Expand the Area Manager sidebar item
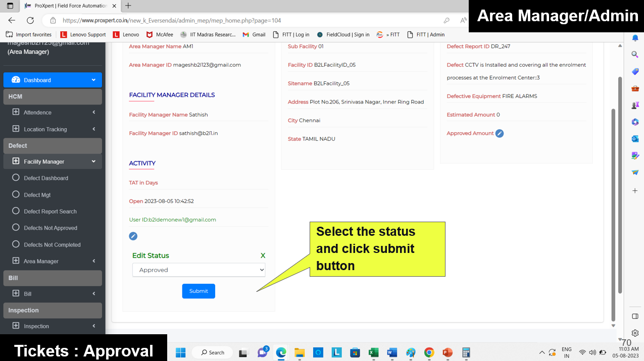The width and height of the screenshot is (644, 361). pyautogui.click(x=53, y=261)
